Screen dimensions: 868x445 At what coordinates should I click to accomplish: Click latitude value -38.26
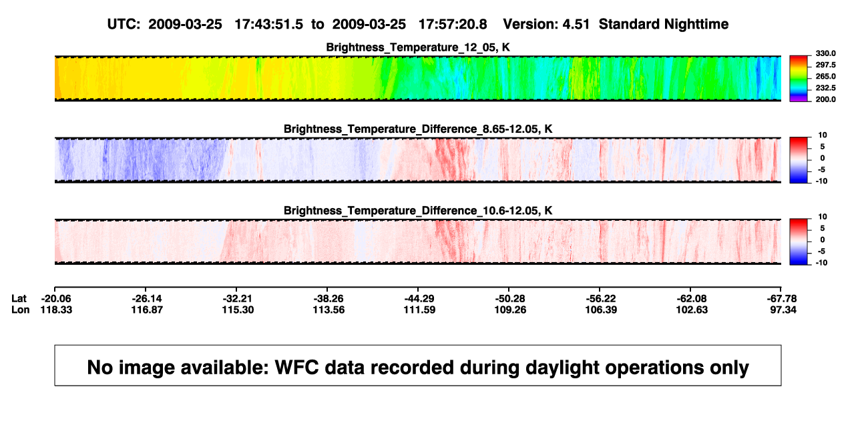pyautogui.click(x=327, y=298)
